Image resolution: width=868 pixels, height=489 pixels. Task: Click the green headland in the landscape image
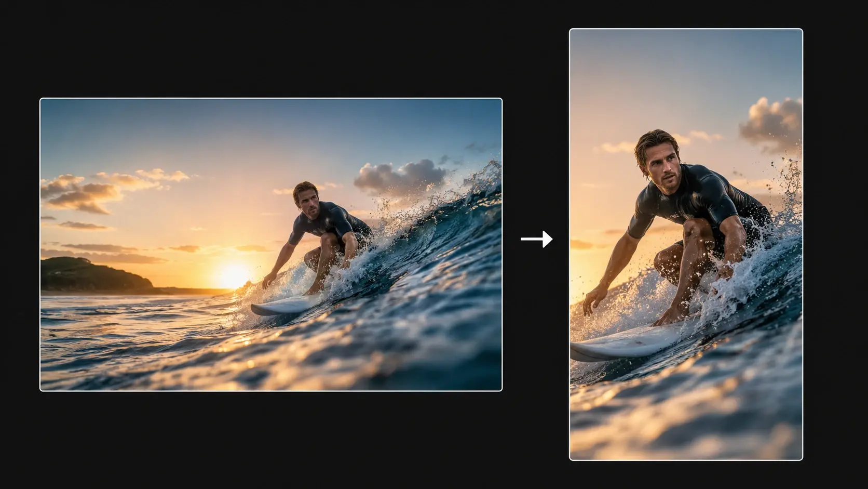click(x=93, y=274)
